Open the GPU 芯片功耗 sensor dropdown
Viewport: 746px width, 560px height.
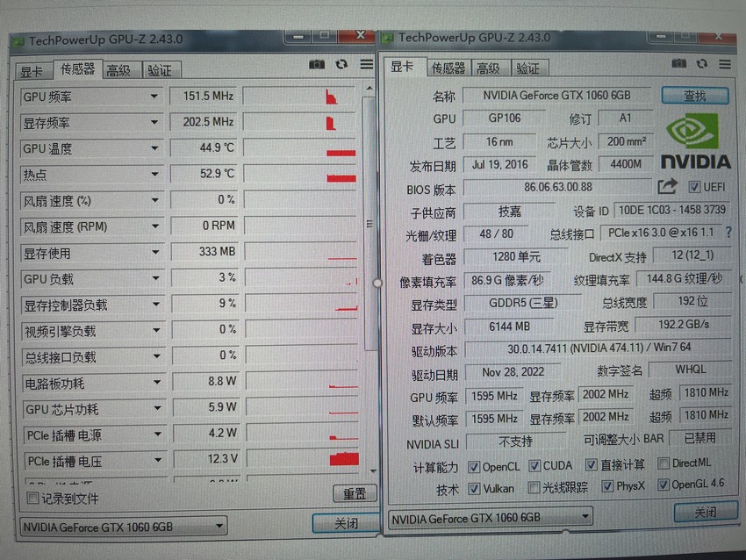157,408
